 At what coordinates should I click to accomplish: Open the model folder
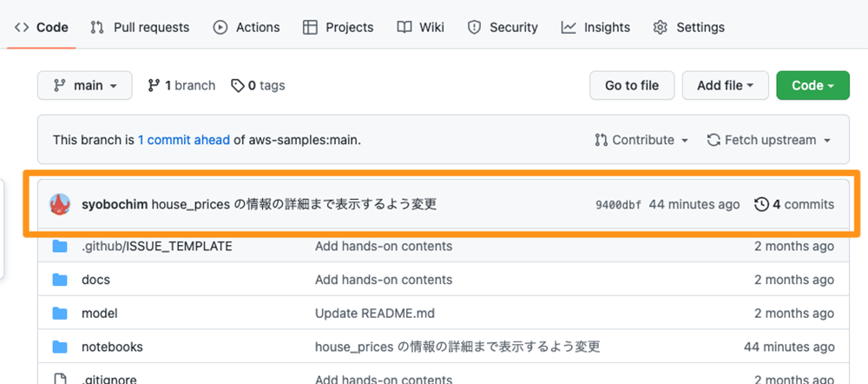point(100,314)
